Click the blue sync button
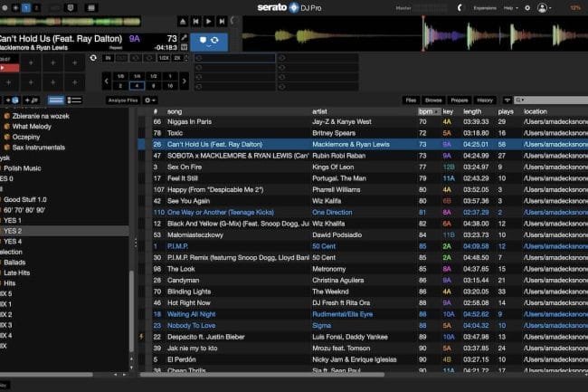This screenshot has height=392, width=588. tap(209, 42)
